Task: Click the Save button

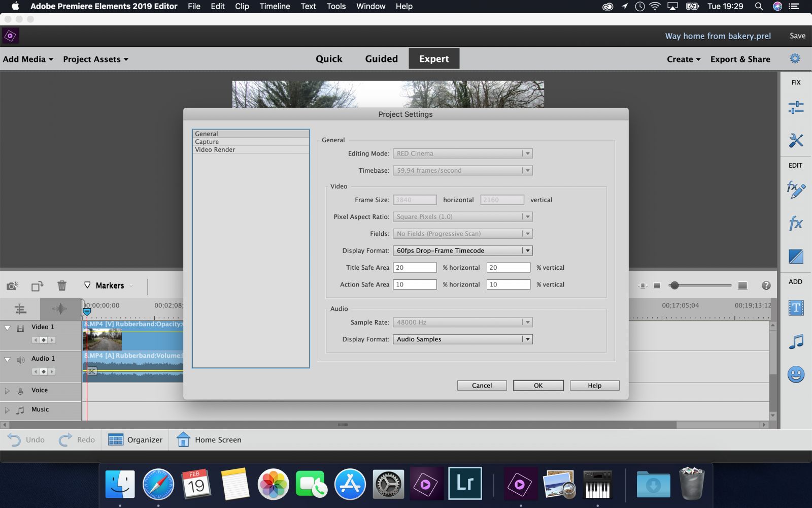Action: pos(797,36)
